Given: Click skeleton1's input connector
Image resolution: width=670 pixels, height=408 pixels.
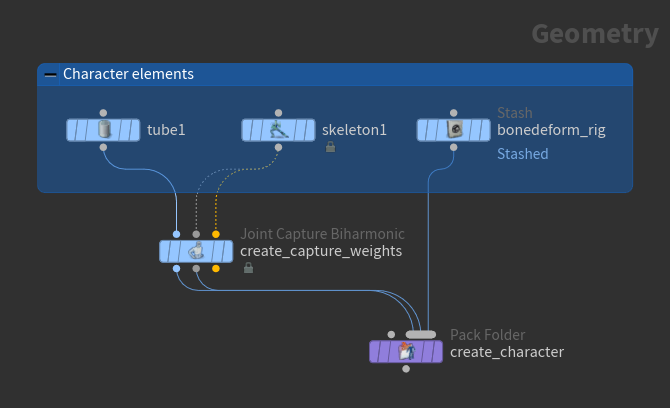Looking at the screenshot, I should click(279, 113).
